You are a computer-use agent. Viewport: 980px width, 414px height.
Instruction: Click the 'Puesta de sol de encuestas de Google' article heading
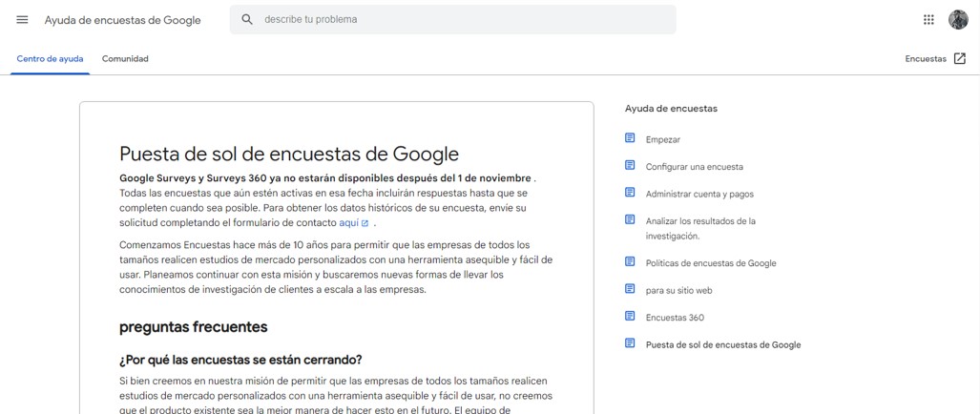pyautogui.click(x=289, y=154)
